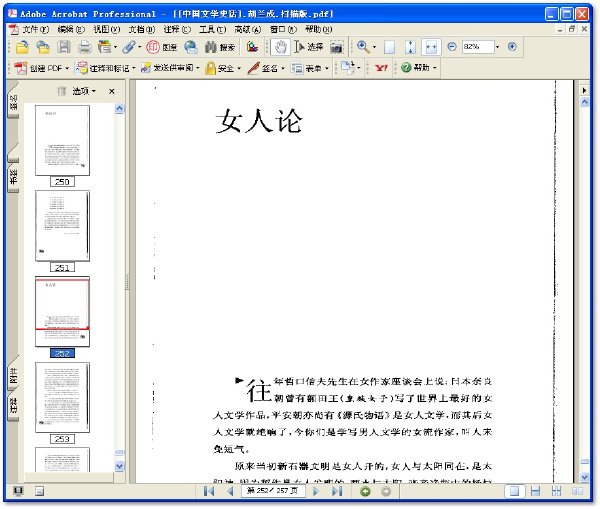Click the 82% zoom input field
Image resolution: width=600 pixels, height=509 pixels.
tap(478, 47)
